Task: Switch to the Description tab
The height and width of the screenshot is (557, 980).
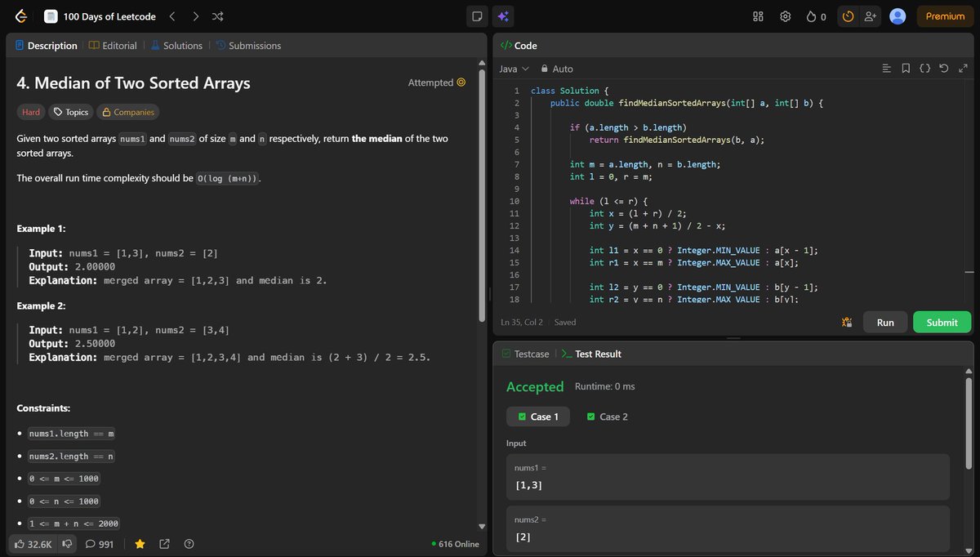Action: (x=46, y=46)
